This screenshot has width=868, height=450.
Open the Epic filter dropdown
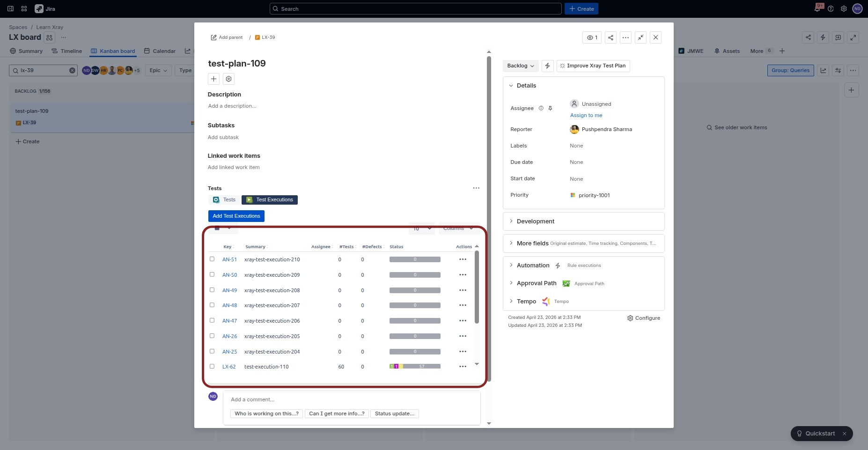point(158,70)
